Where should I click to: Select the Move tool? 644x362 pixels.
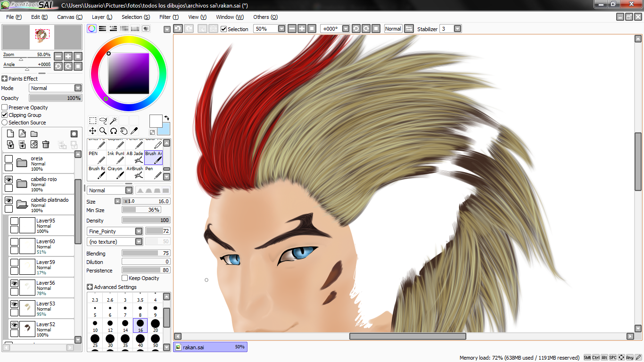(93, 131)
